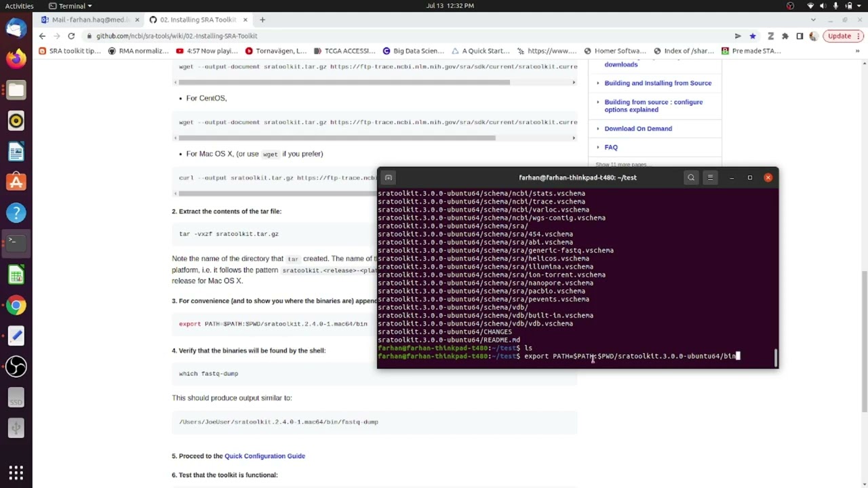Click tar -vxzf sratoolkit.tar.gz command text
This screenshot has width=868, height=488.
pos(229,234)
